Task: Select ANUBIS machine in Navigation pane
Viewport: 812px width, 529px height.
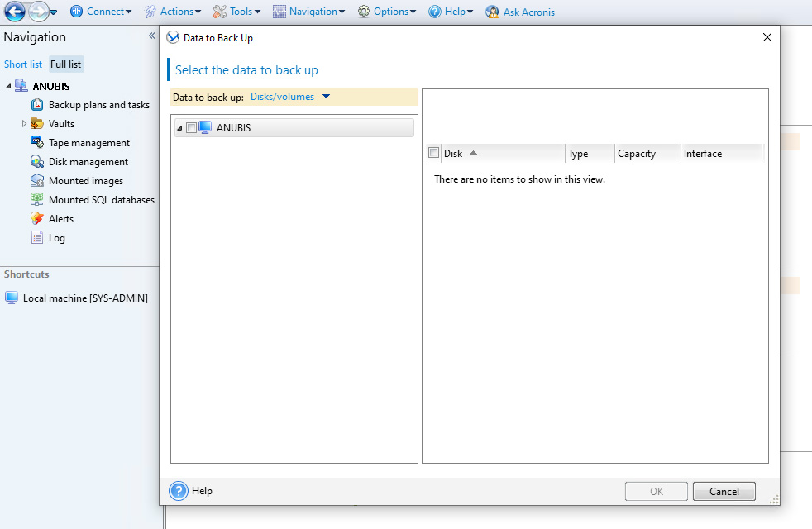Action: tap(51, 86)
